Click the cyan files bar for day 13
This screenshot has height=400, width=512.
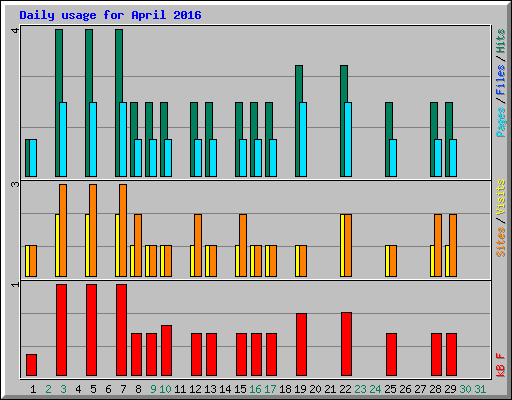(x=213, y=158)
